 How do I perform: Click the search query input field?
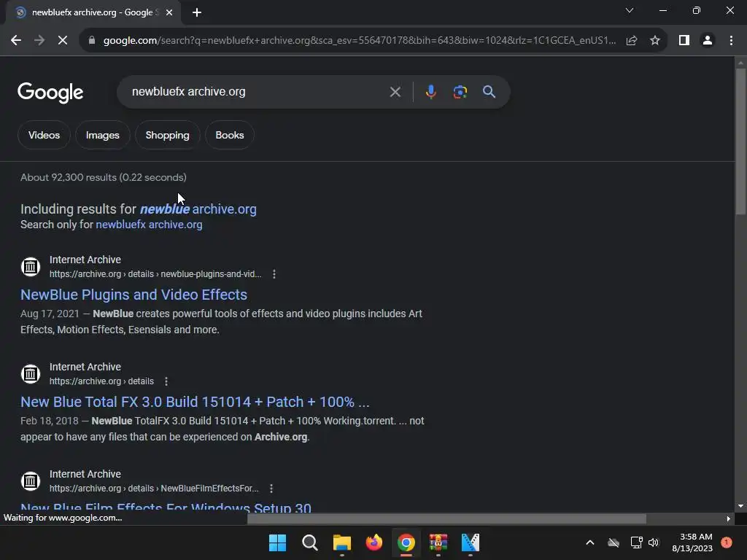pyautogui.click(x=258, y=92)
